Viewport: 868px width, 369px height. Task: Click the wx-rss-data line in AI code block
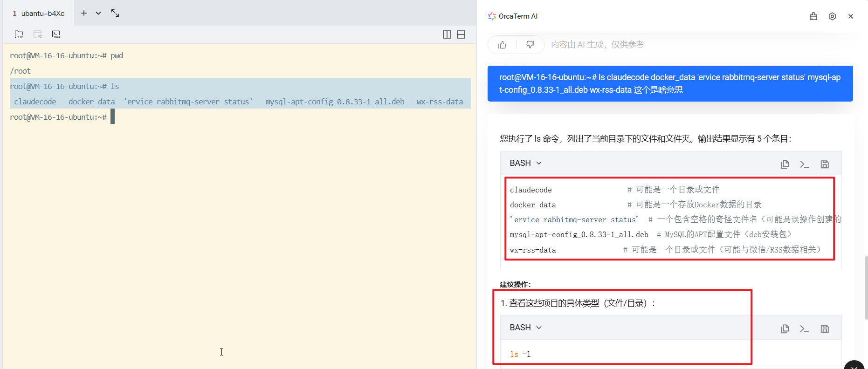665,250
